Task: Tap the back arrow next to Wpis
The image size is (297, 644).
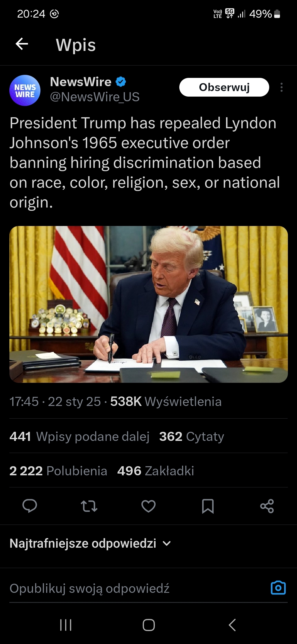Action: [22, 44]
